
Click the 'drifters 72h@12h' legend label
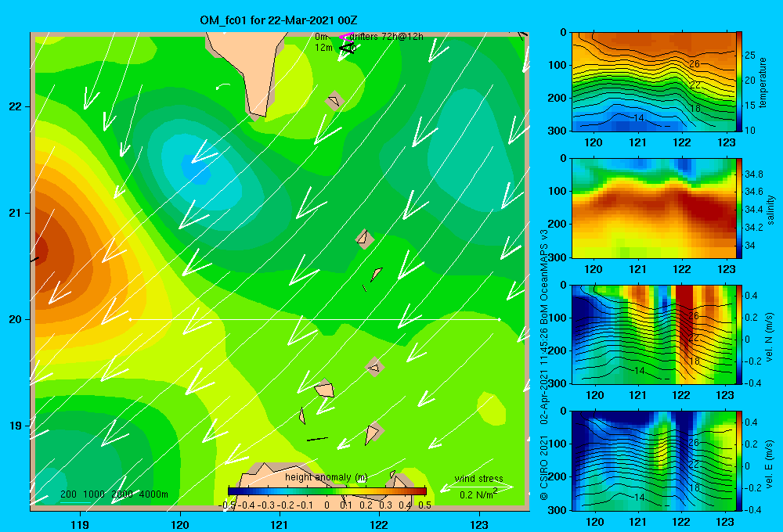coord(387,37)
